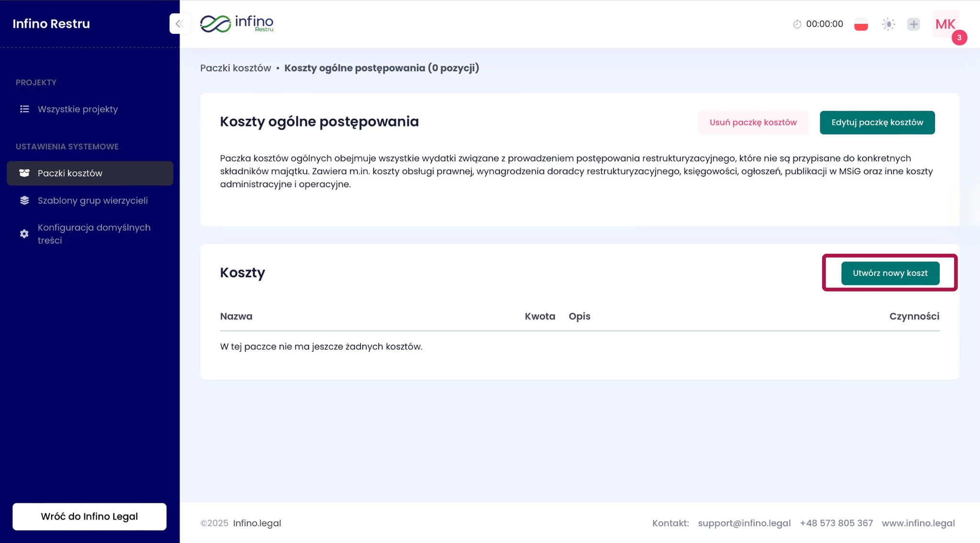
Task: Go to Paczki kosztów breadcrumb link
Action: [235, 68]
